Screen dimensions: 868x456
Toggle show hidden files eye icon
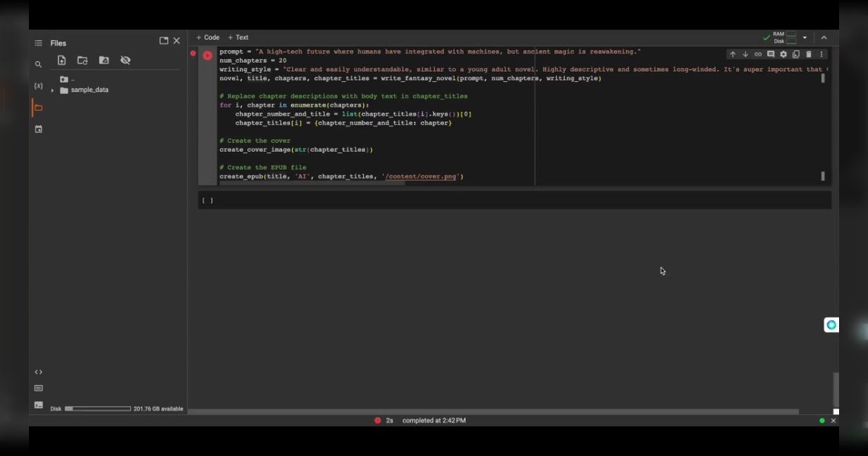[125, 61]
